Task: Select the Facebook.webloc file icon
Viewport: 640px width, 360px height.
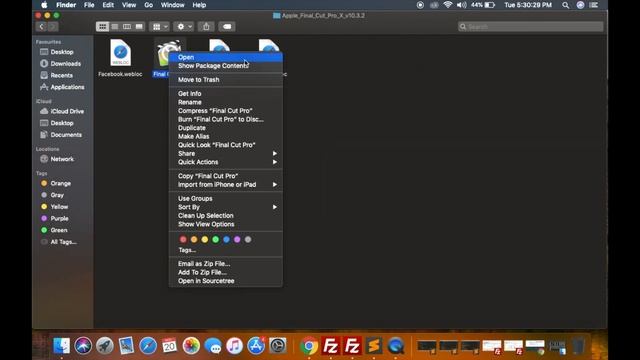Action: [x=120, y=53]
